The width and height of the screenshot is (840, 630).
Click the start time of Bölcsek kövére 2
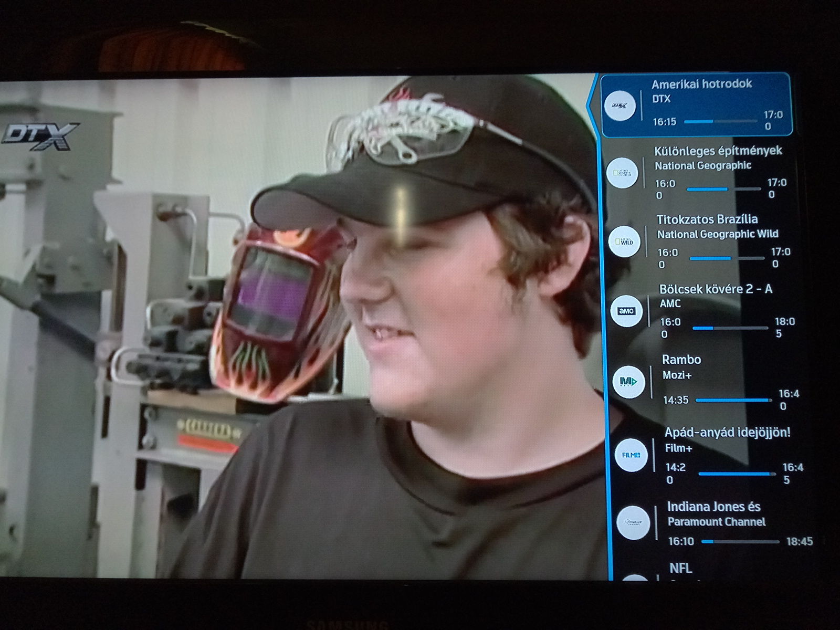pyautogui.click(x=670, y=328)
